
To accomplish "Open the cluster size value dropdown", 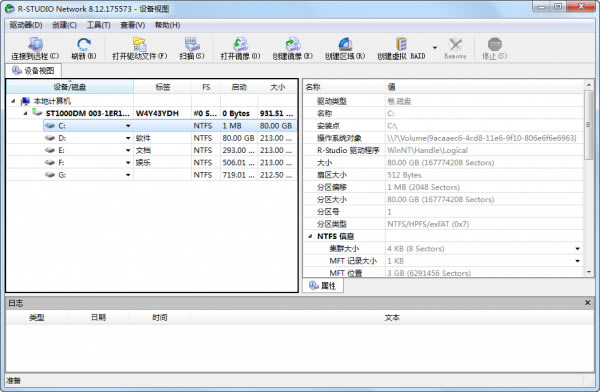I will click(x=577, y=249).
